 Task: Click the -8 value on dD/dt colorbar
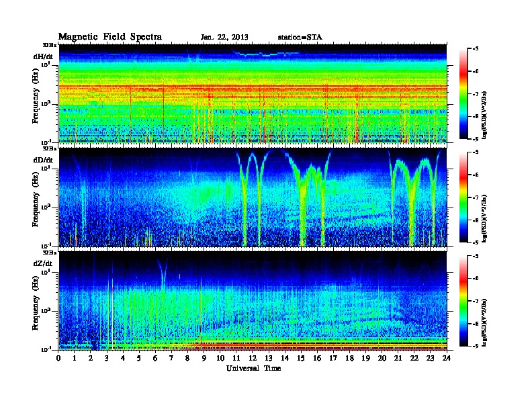coord(476,220)
